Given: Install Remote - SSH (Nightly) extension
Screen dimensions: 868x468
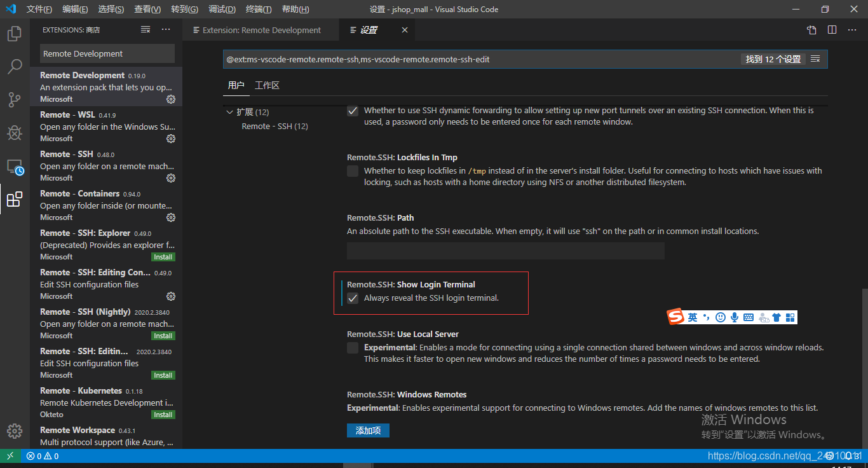Looking at the screenshot, I should 163,336.
